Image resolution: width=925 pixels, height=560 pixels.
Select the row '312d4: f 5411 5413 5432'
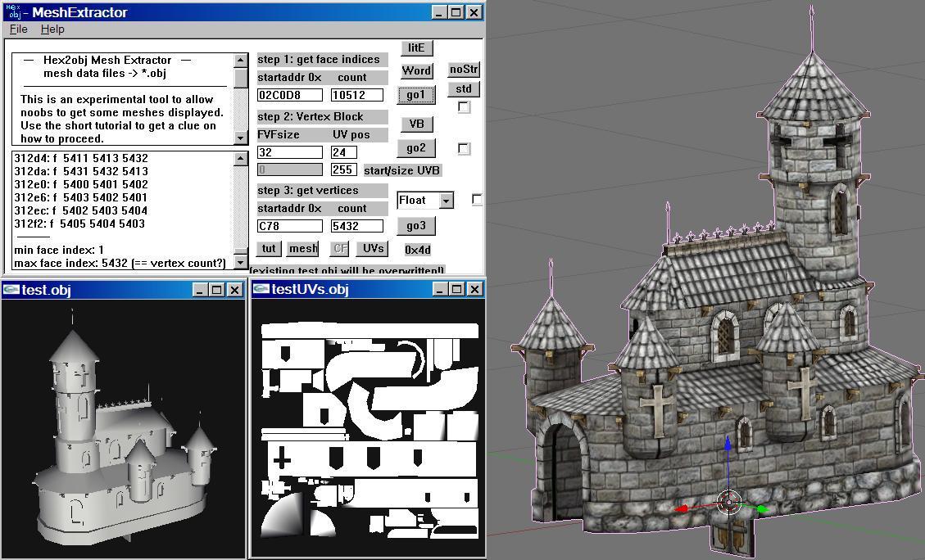81,158
